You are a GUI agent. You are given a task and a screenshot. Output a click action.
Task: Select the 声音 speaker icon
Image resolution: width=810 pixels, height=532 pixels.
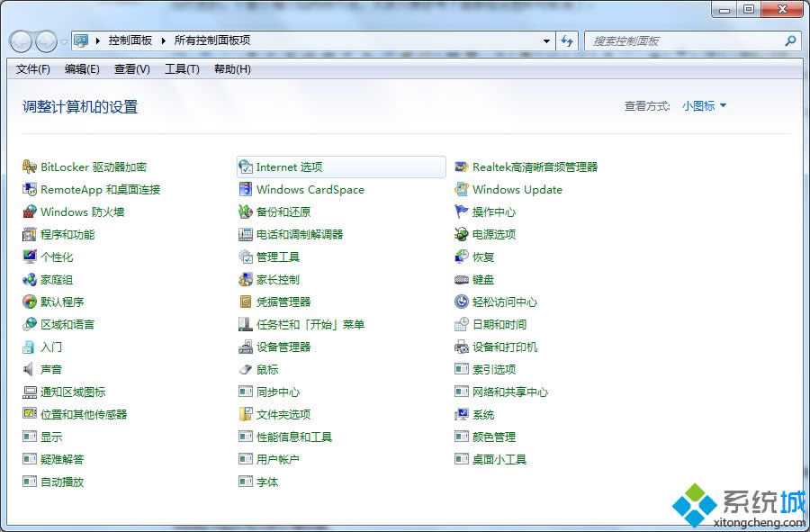(30, 369)
